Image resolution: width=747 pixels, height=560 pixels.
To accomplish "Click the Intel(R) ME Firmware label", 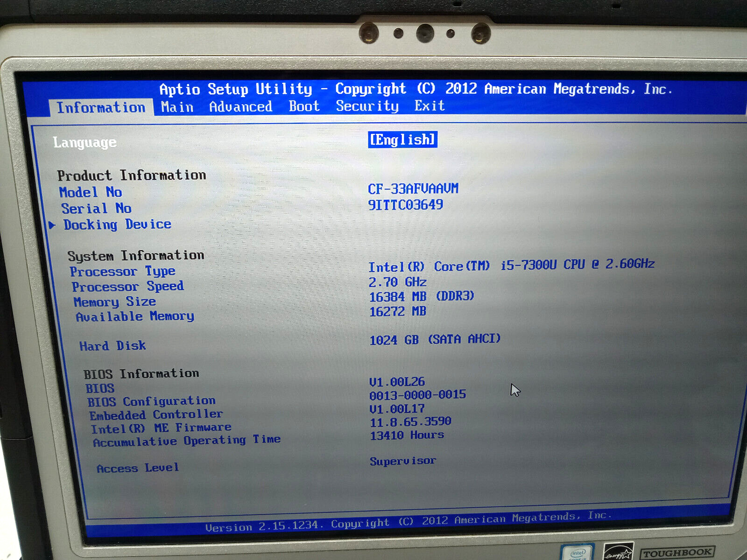I will click(x=161, y=428).
